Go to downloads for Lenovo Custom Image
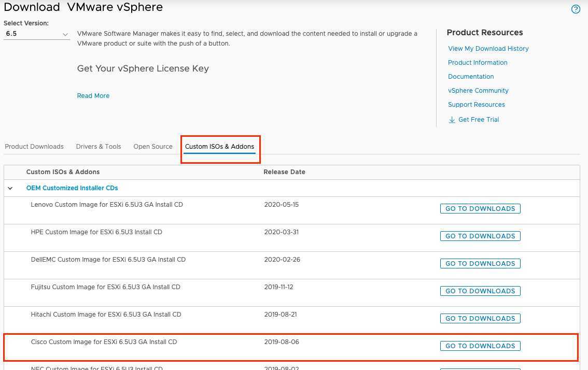Screen dimensions: 588x370 coord(480,208)
